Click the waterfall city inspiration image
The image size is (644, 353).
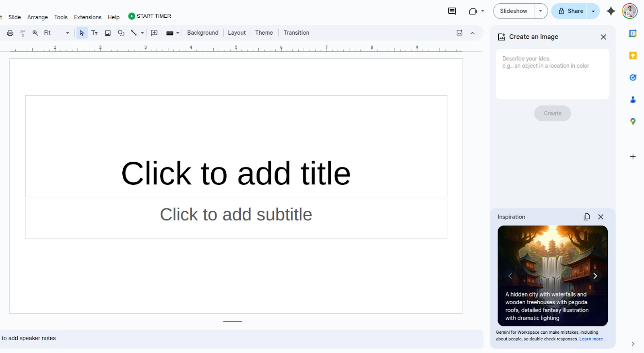pyautogui.click(x=553, y=276)
